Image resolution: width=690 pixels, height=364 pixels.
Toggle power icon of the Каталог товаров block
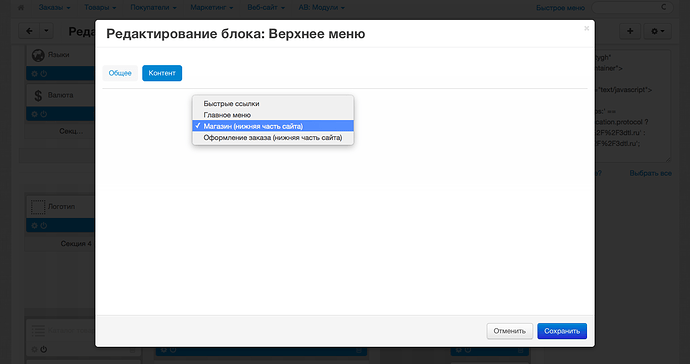click(44, 349)
